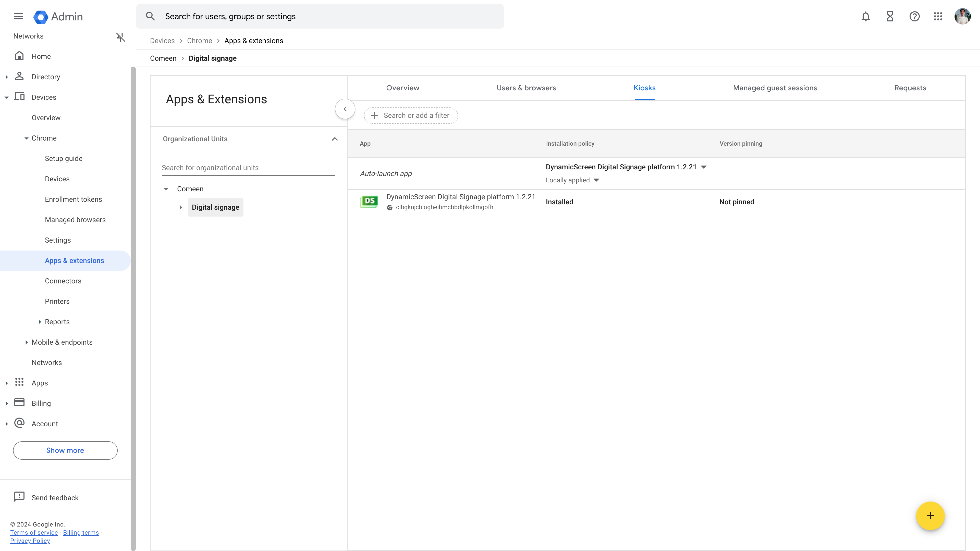Click the Apps grid icon in sidebar
The image size is (980, 551).
coord(19,382)
